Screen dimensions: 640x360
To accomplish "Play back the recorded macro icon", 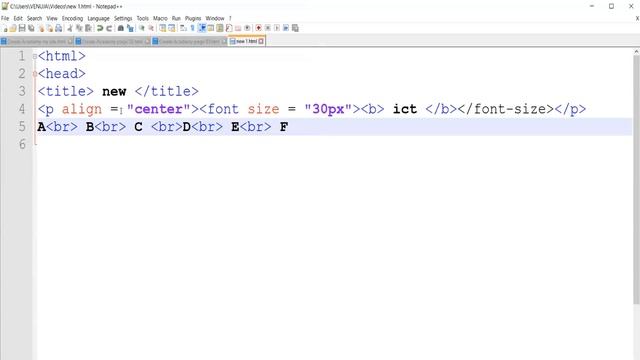I will [x=277, y=28].
